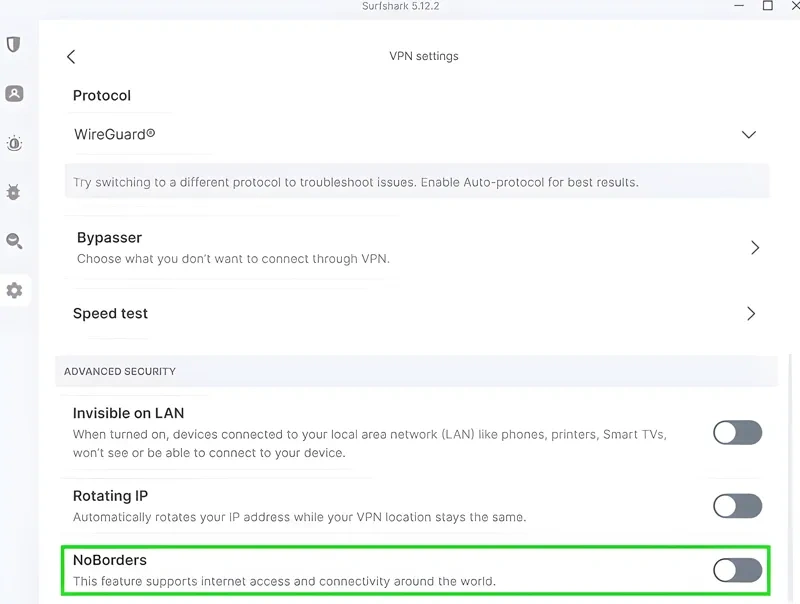
Task: Turn on the Rotating IP switch
Action: (x=737, y=506)
